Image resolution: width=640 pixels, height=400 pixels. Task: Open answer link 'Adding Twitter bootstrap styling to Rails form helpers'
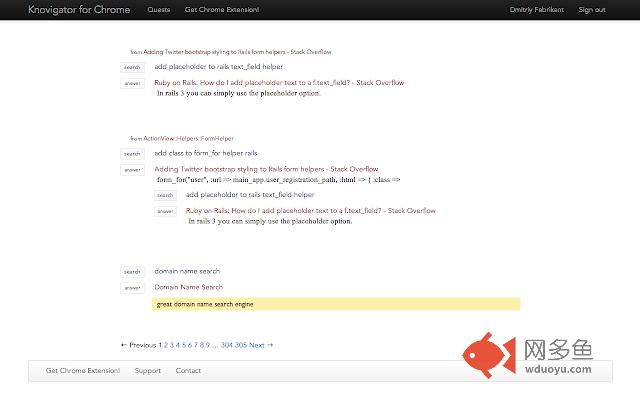click(x=266, y=169)
